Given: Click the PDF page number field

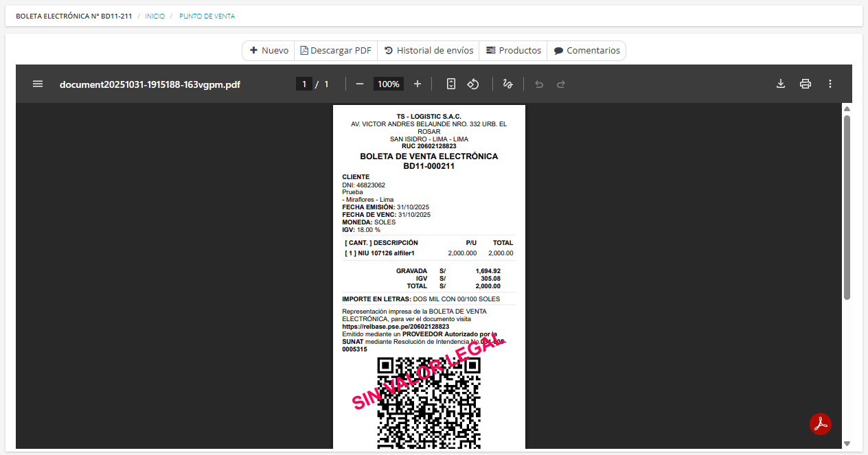Looking at the screenshot, I should pos(304,84).
